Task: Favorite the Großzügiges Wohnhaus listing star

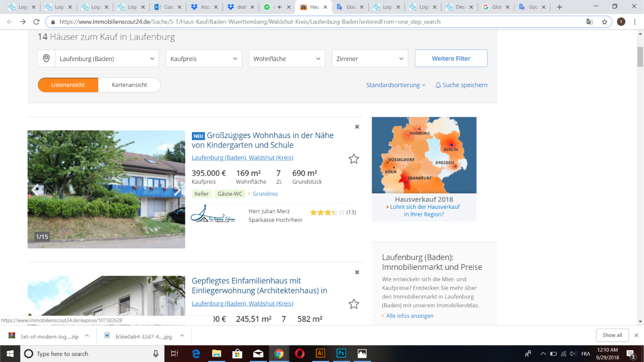Action: (x=354, y=159)
